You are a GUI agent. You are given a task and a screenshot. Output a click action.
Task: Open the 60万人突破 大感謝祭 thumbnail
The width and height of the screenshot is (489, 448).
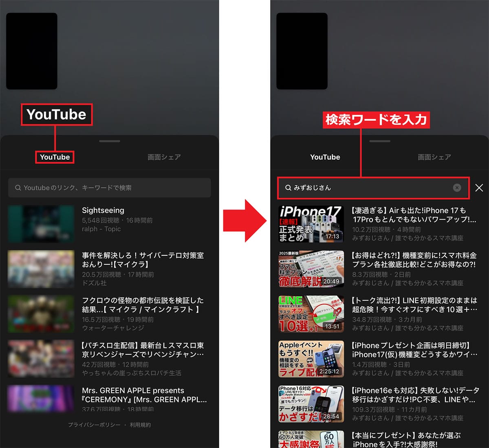pyautogui.click(x=311, y=439)
